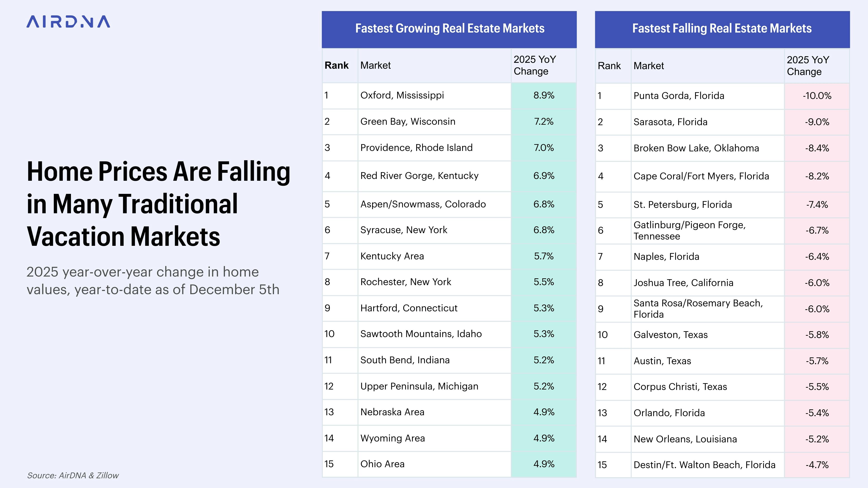Select the Green Bay, Wisconsin market row
Image resolution: width=868 pixels, height=488 pixels.
point(408,122)
